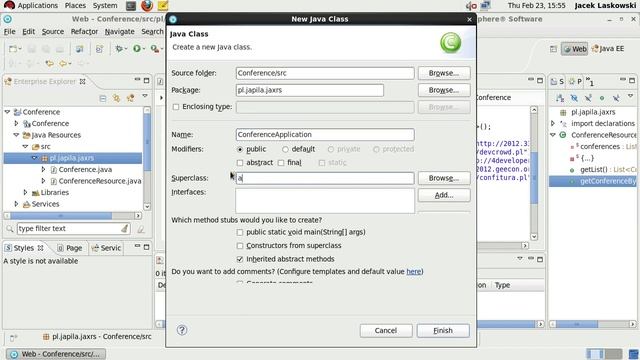The image size is (640, 360).
Task: Click the Run External Tools icon
Action: tap(154, 49)
